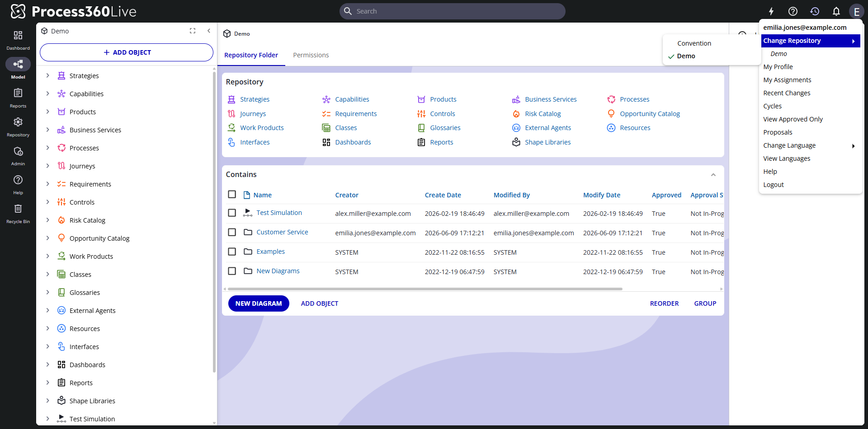
Task: Click the horizontal scrollbar of Contains table
Action: click(x=425, y=289)
